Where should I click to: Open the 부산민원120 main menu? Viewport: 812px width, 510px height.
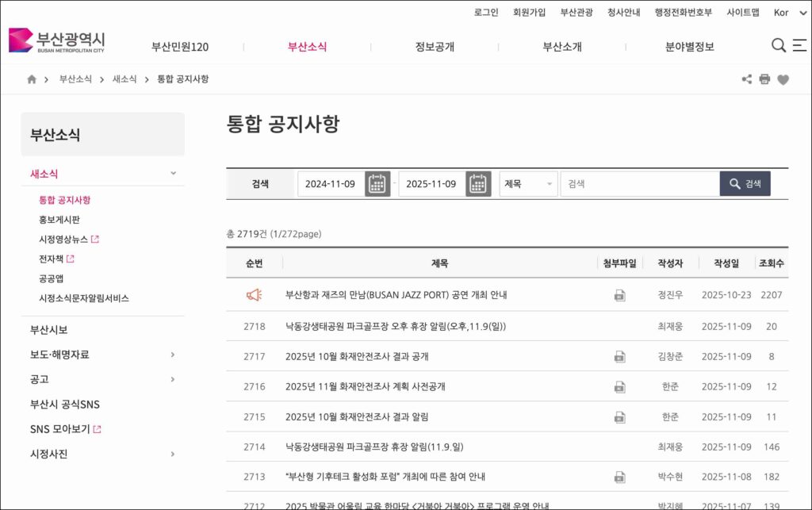coord(180,47)
